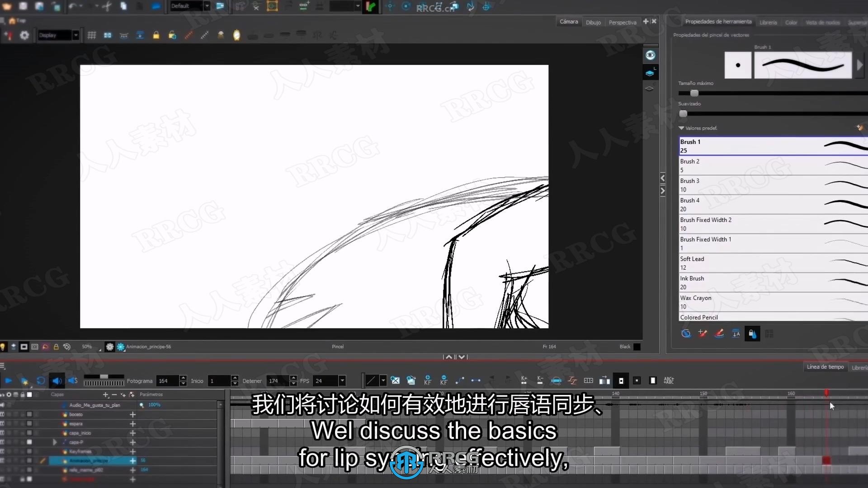Expand Valores predef section
The image size is (868, 488).
point(681,127)
